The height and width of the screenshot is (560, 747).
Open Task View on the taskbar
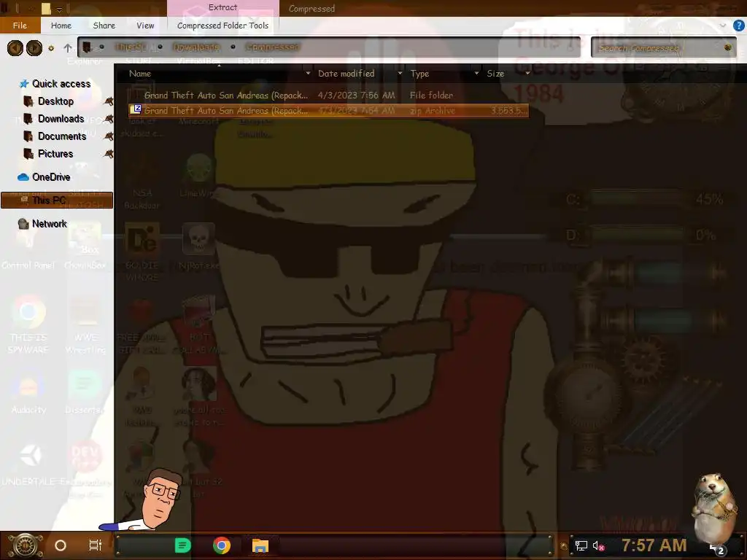tap(96, 545)
